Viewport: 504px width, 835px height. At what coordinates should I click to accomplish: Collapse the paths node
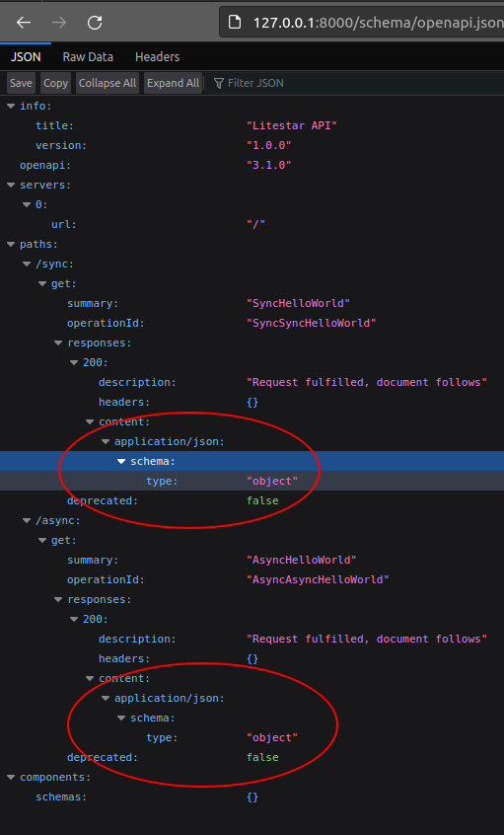11,245
